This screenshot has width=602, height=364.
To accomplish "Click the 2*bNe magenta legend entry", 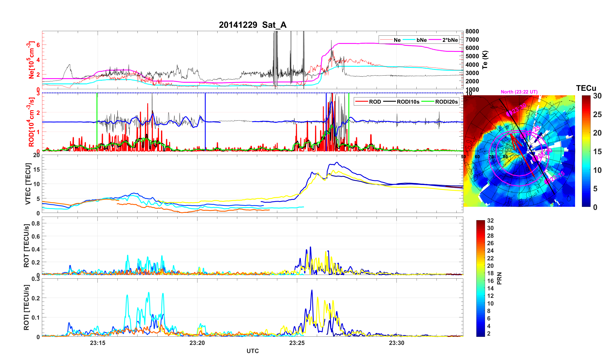I will coord(450,40).
